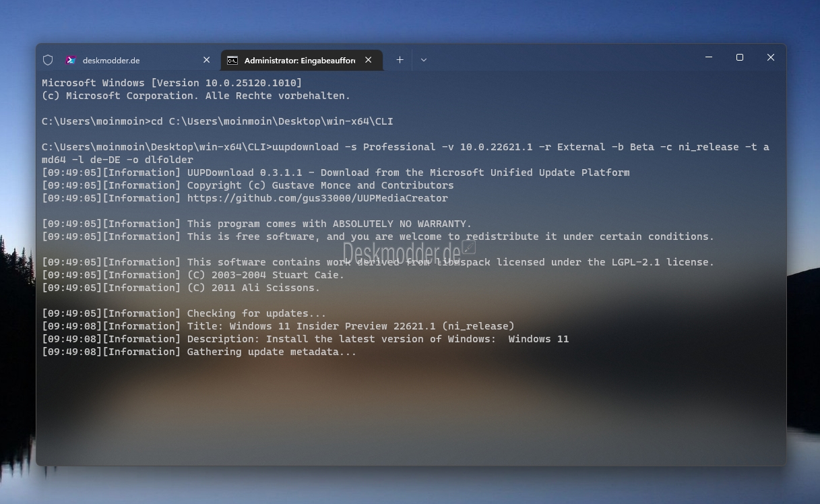Click the admin shield icon
The image size is (820, 504).
(48, 60)
